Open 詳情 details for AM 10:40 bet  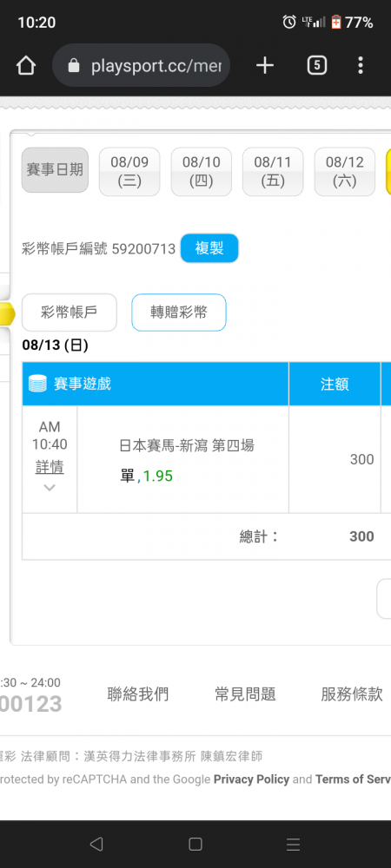click(50, 467)
